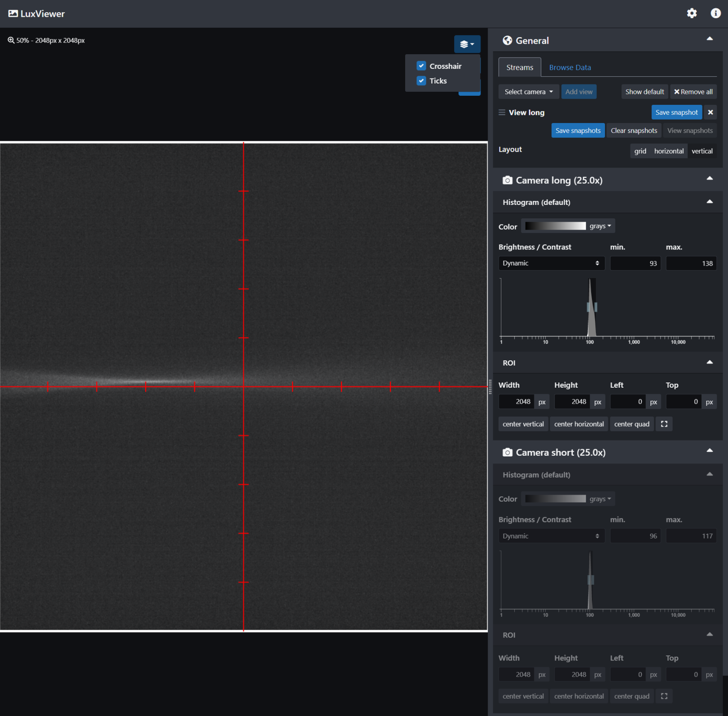The image size is (728, 716).
Task: Click the LuxViewer logo image icon
Action: (13, 13)
